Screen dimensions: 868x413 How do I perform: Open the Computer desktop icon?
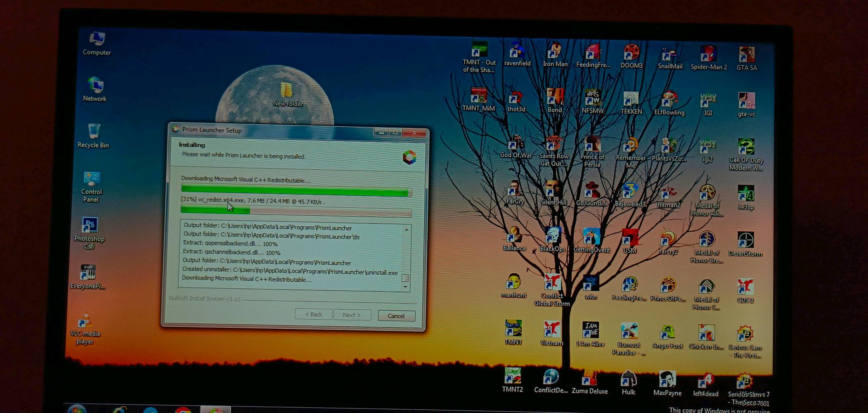click(x=97, y=44)
